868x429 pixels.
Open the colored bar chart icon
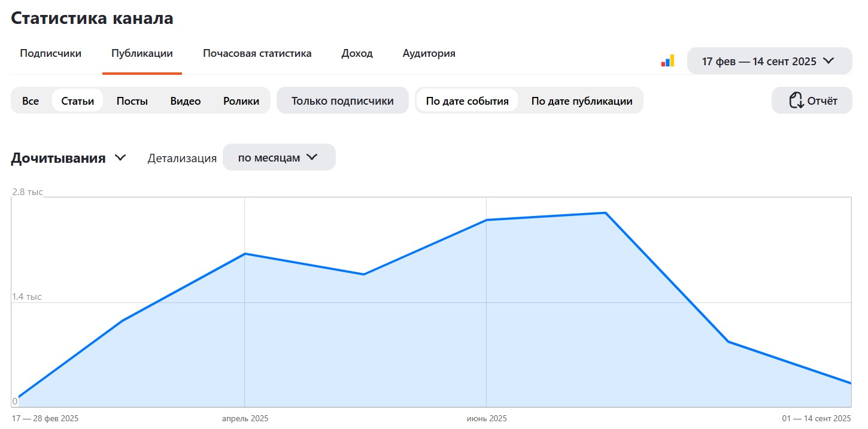point(667,60)
